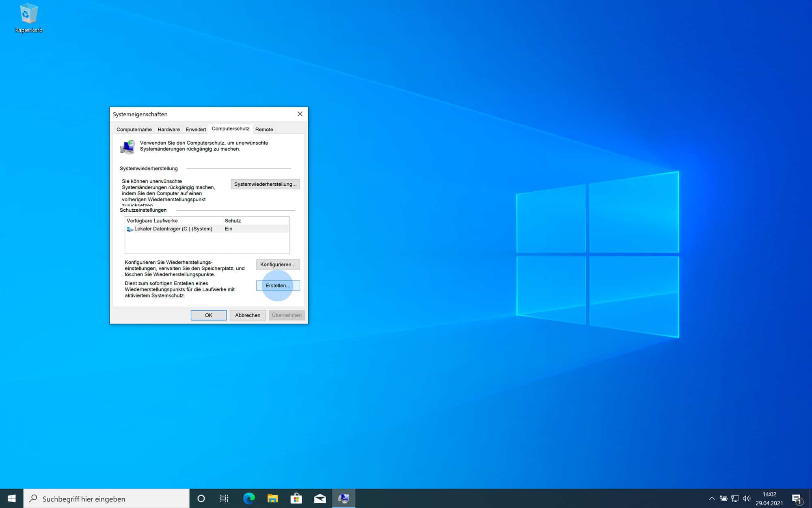Image resolution: width=812 pixels, height=508 pixels.
Task: Select the Computerschutz tab
Action: (x=231, y=128)
